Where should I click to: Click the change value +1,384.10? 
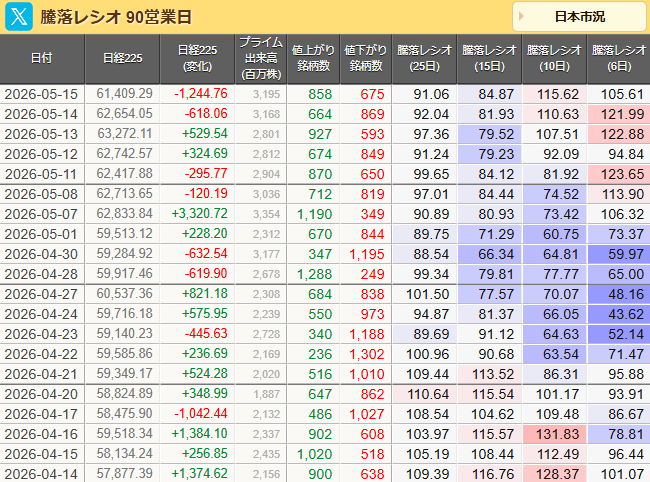click(x=199, y=433)
